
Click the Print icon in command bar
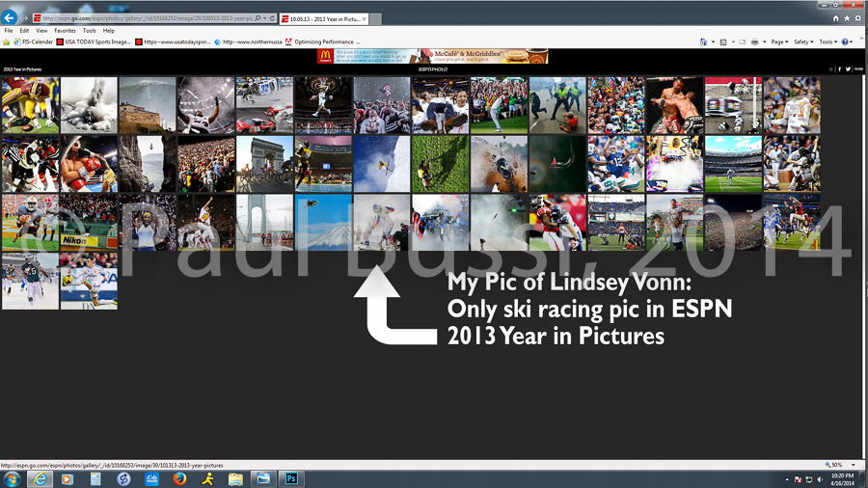click(x=754, y=41)
